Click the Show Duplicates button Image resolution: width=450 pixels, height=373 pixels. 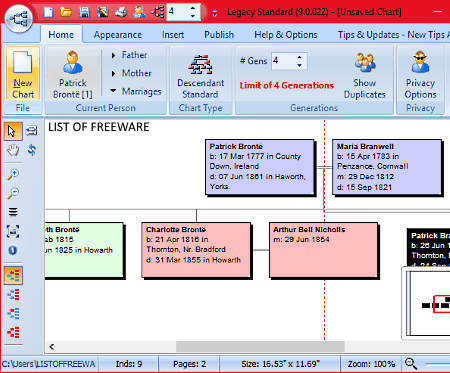pyautogui.click(x=365, y=76)
